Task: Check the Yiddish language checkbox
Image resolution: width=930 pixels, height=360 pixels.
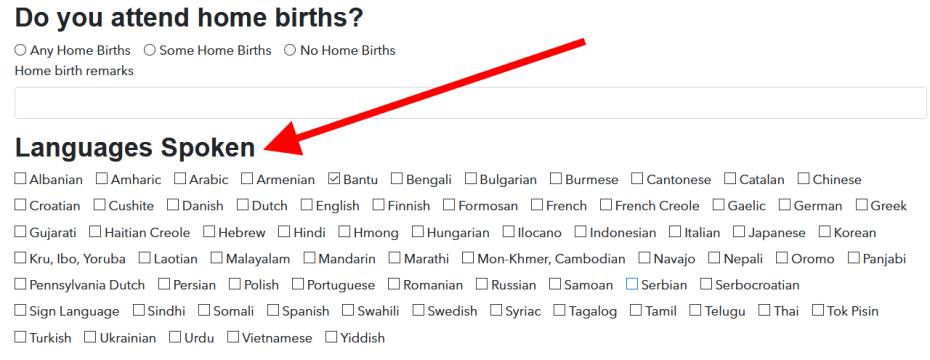Action: point(331,337)
